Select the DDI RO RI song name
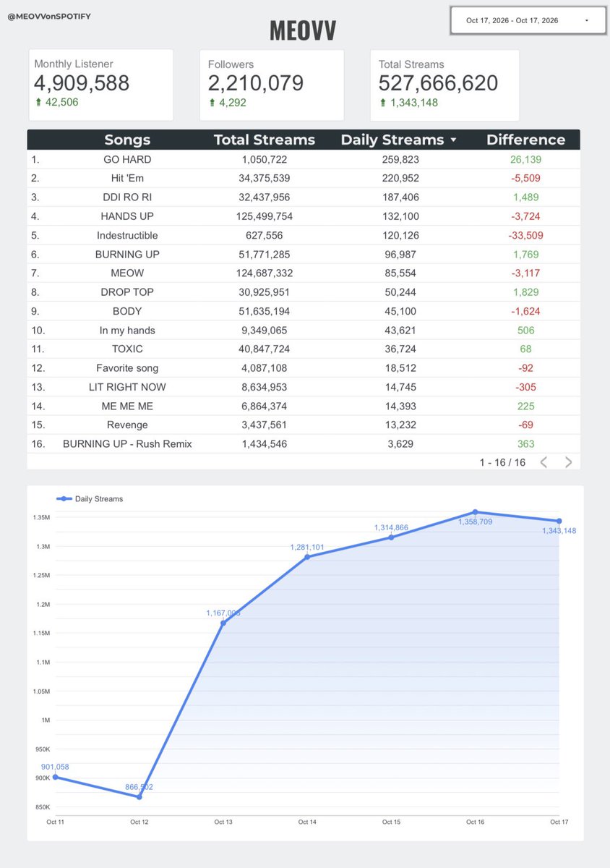The height and width of the screenshot is (868, 610). pos(127,197)
